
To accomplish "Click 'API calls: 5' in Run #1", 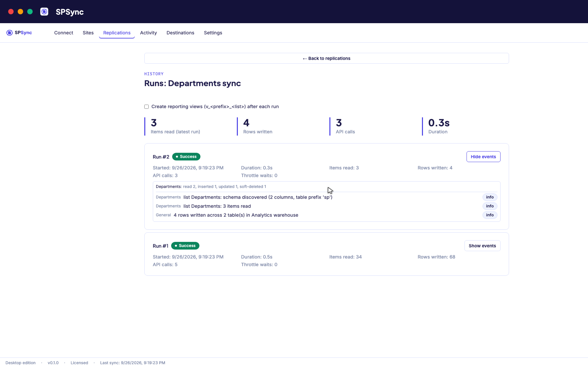I will (165, 265).
